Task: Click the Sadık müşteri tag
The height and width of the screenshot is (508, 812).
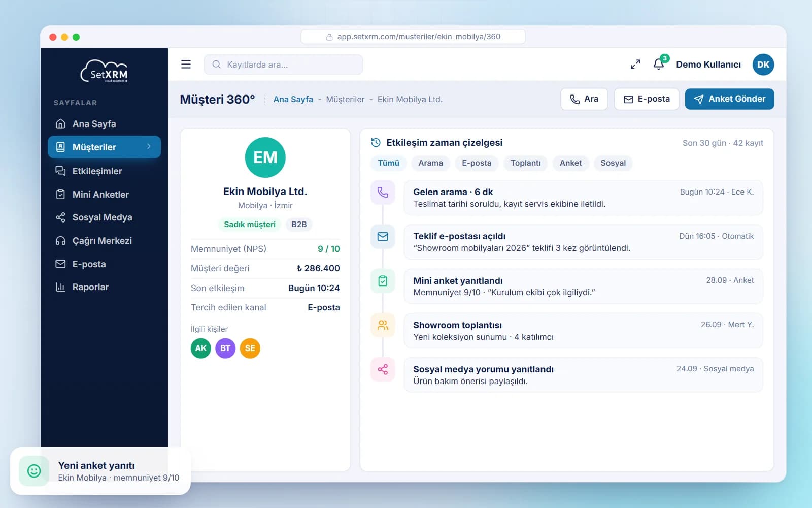Action: [250, 225]
